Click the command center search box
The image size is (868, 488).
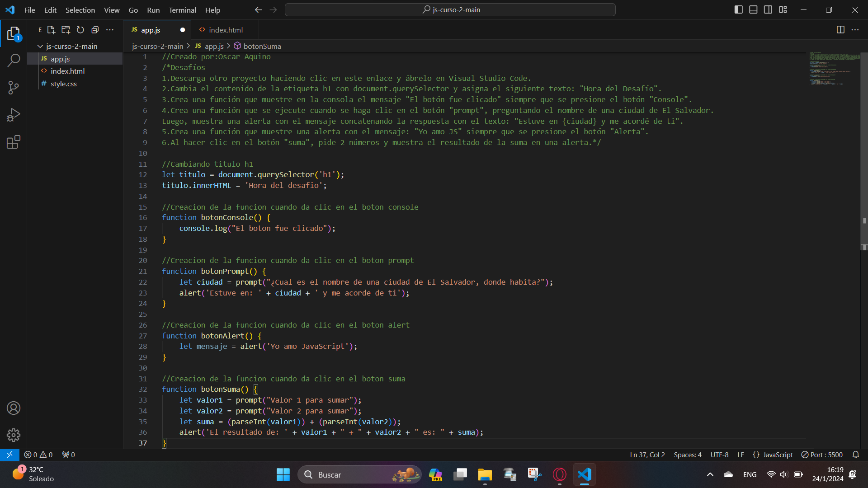click(450, 10)
